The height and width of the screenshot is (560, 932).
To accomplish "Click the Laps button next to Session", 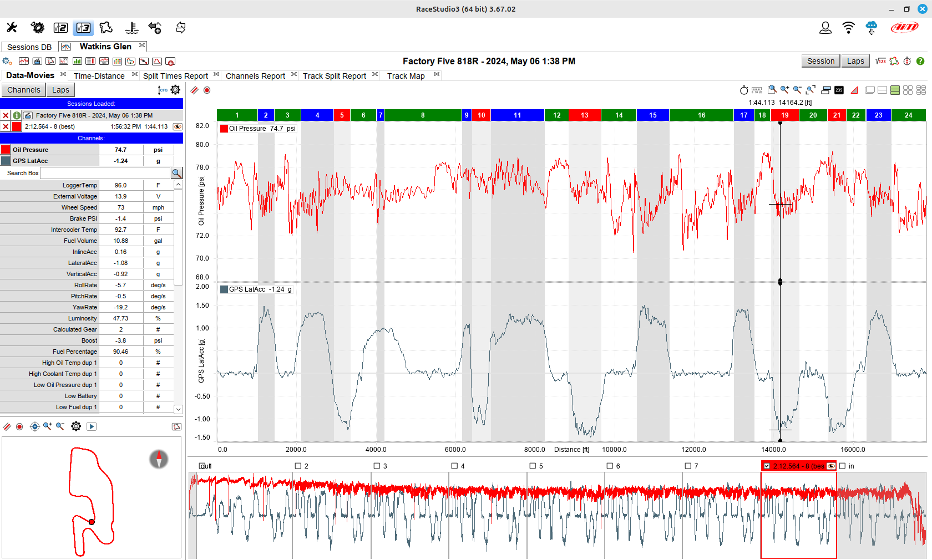I will 855,61.
